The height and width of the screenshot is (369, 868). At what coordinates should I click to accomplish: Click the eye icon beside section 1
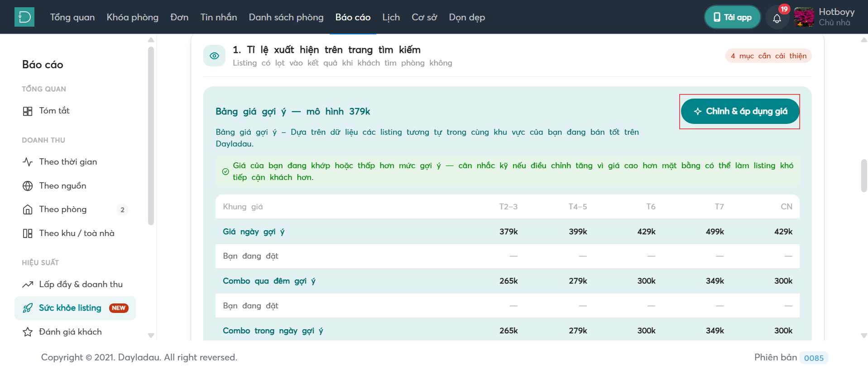(x=215, y=56)
